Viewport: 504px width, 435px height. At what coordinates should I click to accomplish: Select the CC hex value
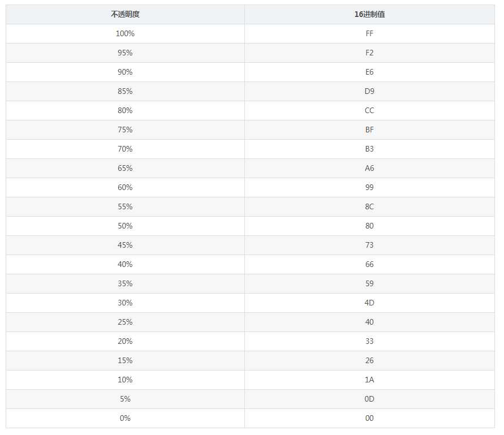pyautogui.click(x=369, y=111)
